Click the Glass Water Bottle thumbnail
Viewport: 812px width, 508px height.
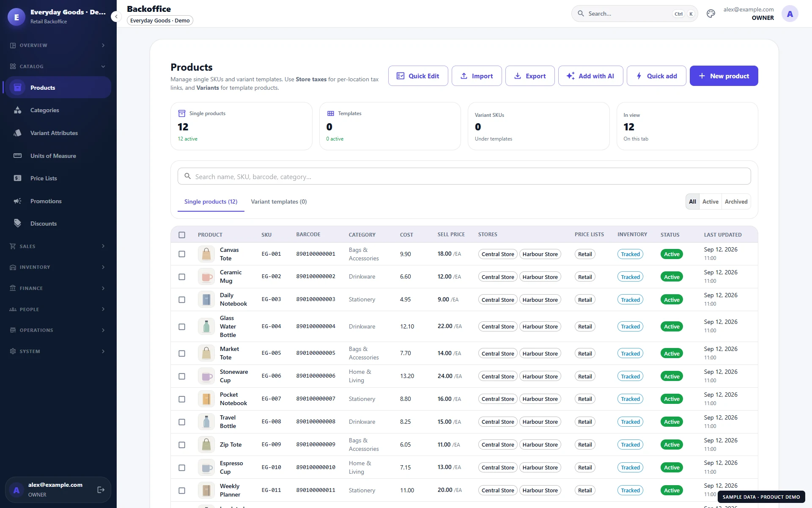pos(206,326)
